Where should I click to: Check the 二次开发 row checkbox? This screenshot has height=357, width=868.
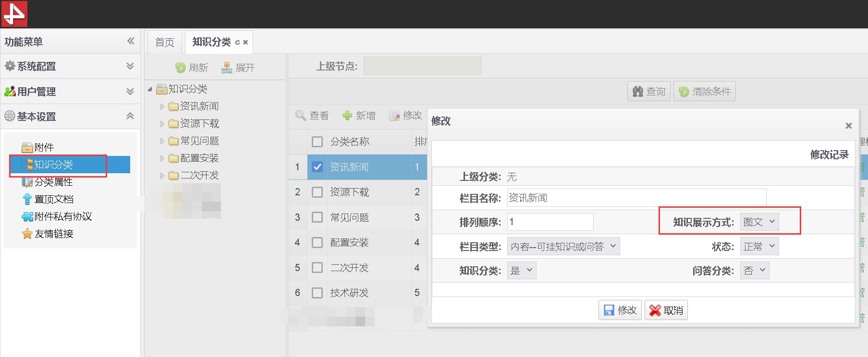click(x=317, y=267)
